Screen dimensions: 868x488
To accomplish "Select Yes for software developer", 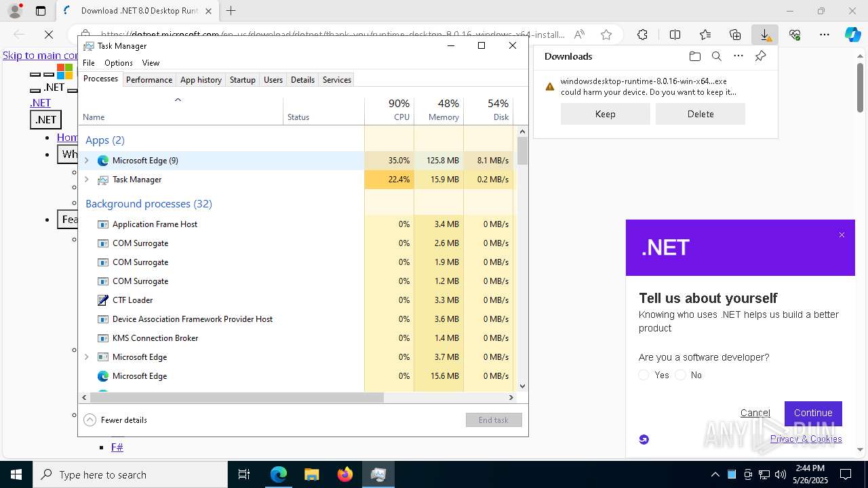I will click(x=644, y=375).
